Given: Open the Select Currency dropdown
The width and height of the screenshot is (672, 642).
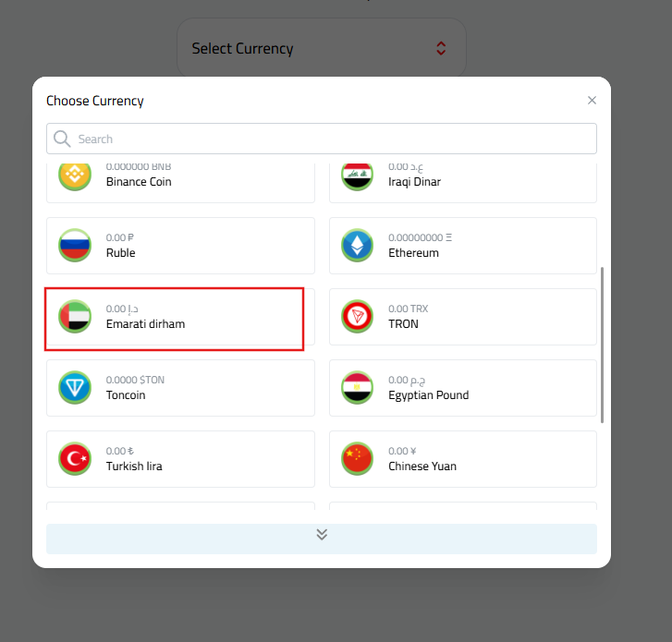Looking at the screenshot, I should point(321,48).
